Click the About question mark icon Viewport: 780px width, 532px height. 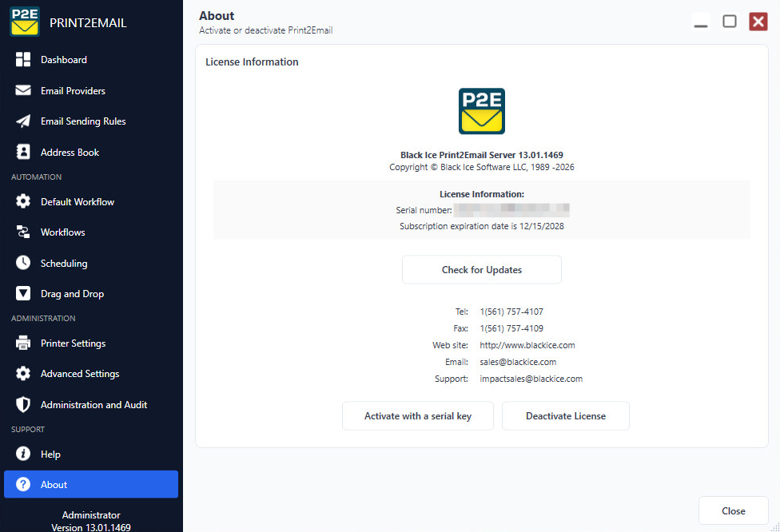point(23,484)
